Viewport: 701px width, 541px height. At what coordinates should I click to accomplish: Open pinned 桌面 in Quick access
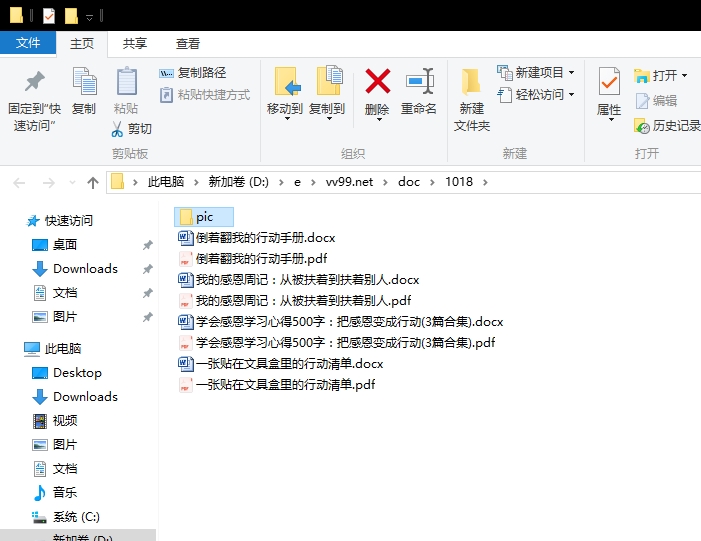(x=54, y=245)
